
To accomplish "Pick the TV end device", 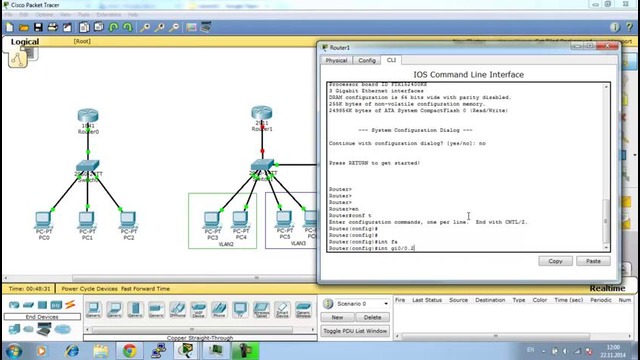I will (x=240, y=310).
